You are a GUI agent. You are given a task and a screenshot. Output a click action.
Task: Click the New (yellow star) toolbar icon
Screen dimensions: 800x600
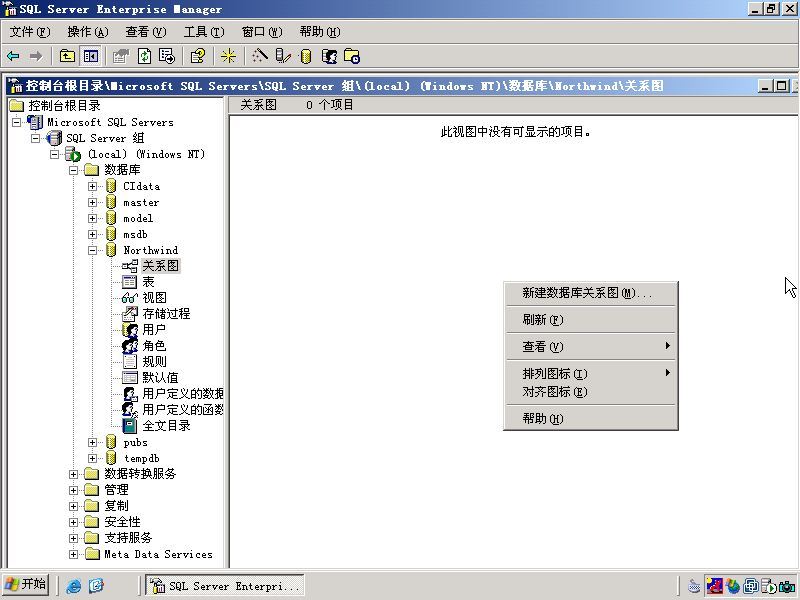[x=228, y=56]
